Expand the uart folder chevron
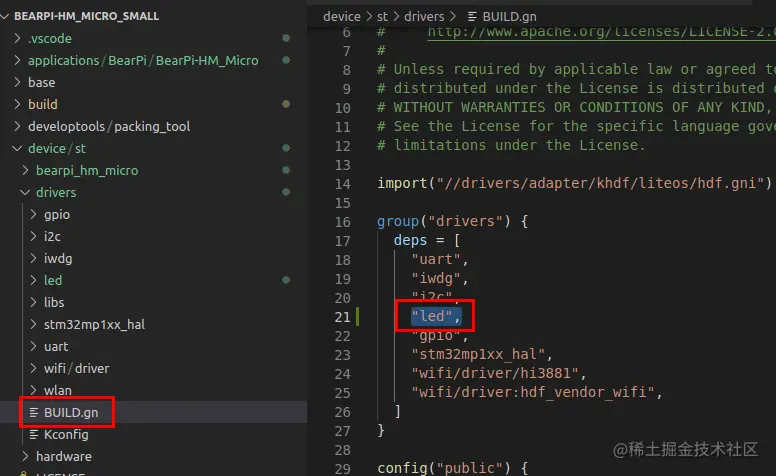 coord(34,346)
